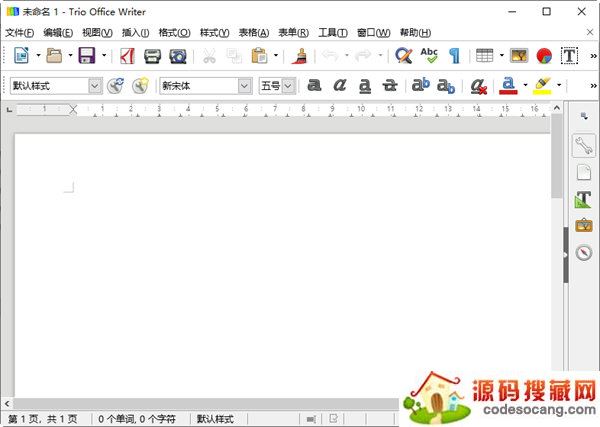Open the 五号 font size dropdown
This screenshot has height=427, width=600.
point(289,86)
